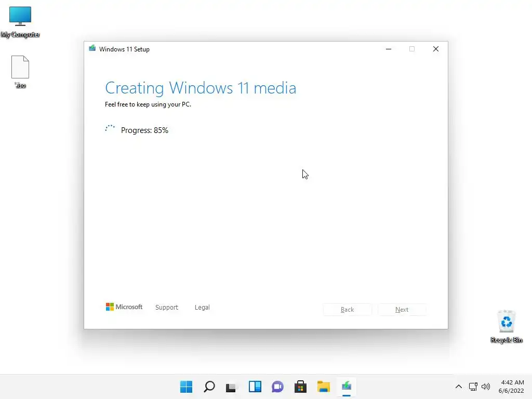This screenshot has width=532, height=399.
Task: Launch Chat from the taskbar
Action: point(277,387)
